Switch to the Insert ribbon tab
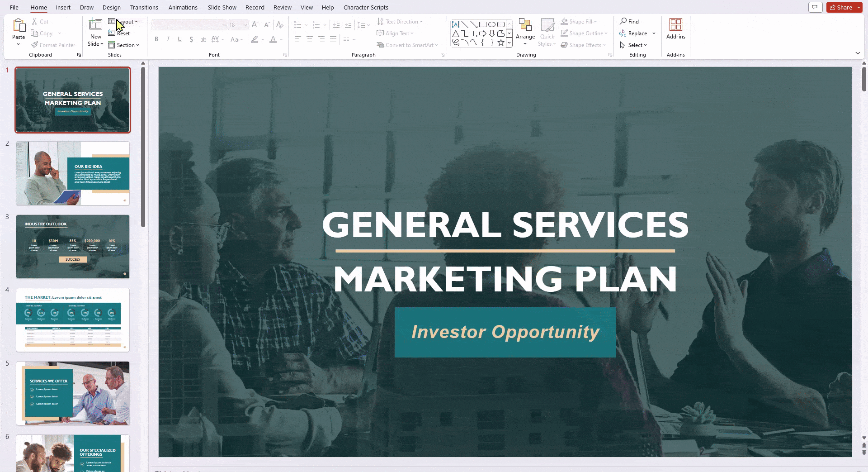868x472 pixels. (63, 7)
